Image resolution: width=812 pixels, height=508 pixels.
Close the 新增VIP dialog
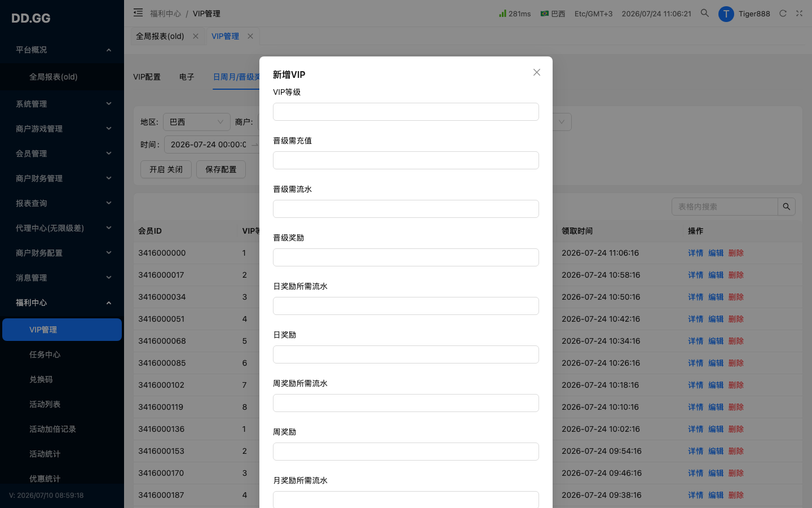pyautogui.click(x=537, y=72)
